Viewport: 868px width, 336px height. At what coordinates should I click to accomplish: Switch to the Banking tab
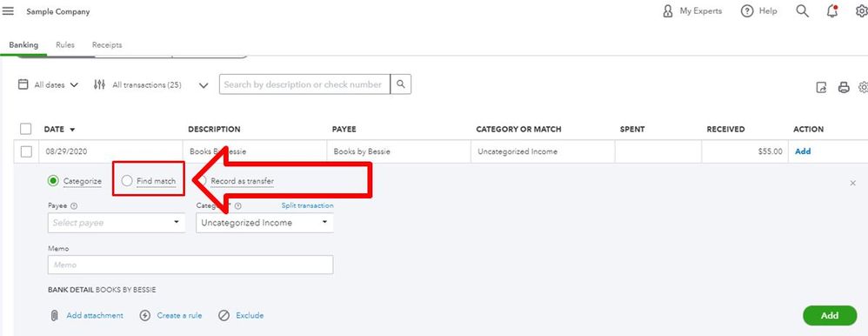[23, 45]
